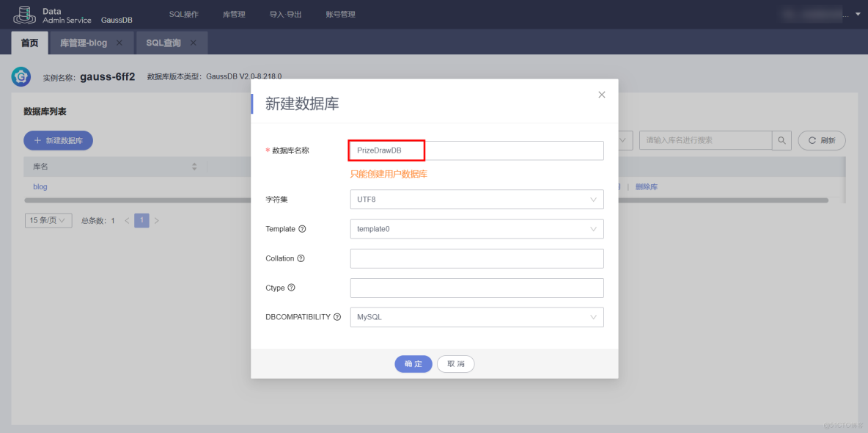The height and width of the screenshot is (433, 868).
Task: Click the Data Admin Service database logo
Action: pyautogui.click(x=23, y=14)
